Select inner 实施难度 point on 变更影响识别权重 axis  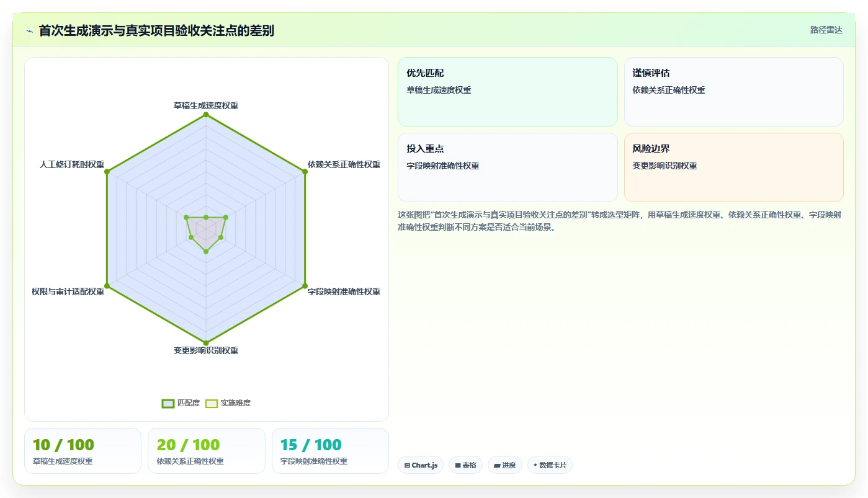point(206,251)
